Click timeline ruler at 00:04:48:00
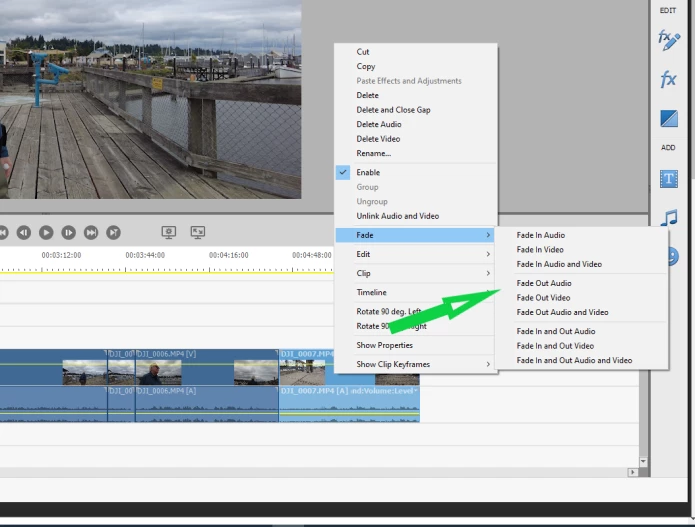695x527 pixels. (x=312, y=255)
